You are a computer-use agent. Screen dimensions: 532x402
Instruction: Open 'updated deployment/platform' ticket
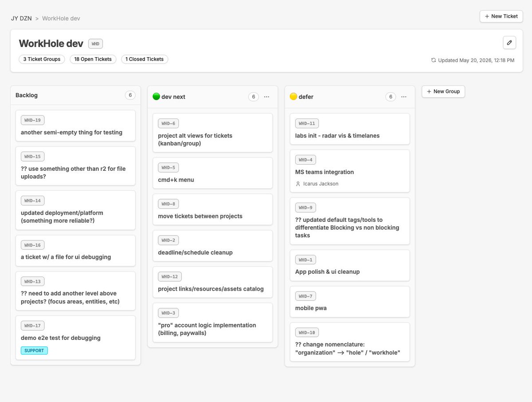[x=75, y=210]
